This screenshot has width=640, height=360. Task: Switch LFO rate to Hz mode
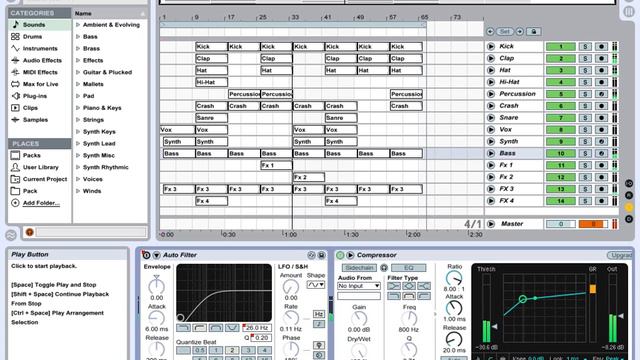[x=319, y=314]
